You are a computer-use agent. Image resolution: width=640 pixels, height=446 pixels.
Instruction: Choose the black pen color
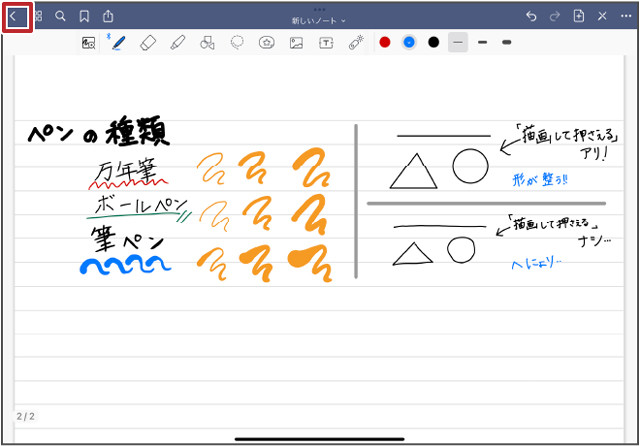click(433, 42)
